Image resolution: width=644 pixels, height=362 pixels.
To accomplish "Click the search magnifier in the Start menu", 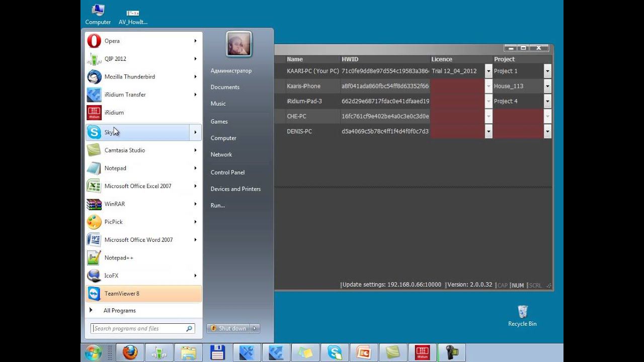I will [190, 329].
